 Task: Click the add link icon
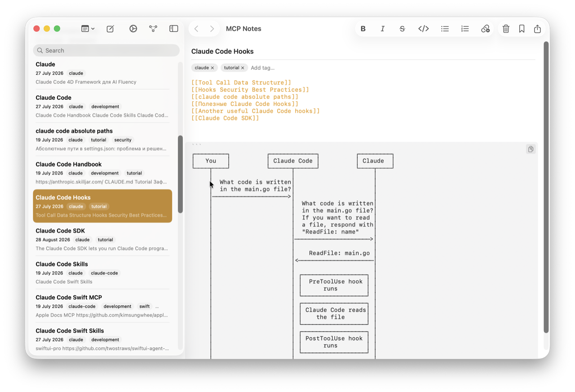(x=485, y=29)
